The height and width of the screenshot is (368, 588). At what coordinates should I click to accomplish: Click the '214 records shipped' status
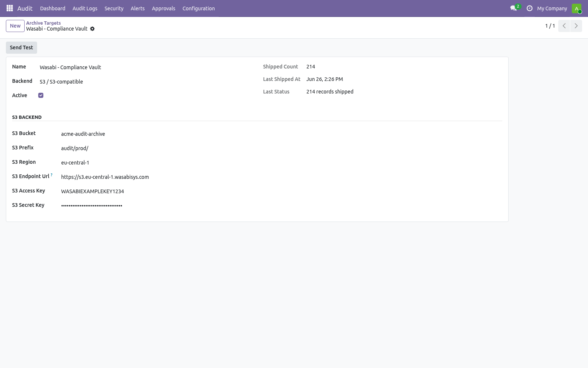[x=330, y=92]
